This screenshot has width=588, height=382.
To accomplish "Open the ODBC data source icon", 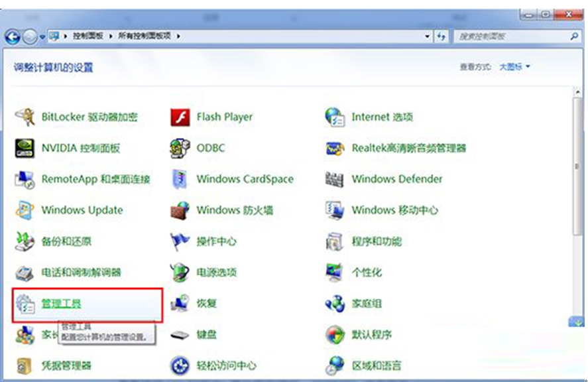I will point(180,148).
